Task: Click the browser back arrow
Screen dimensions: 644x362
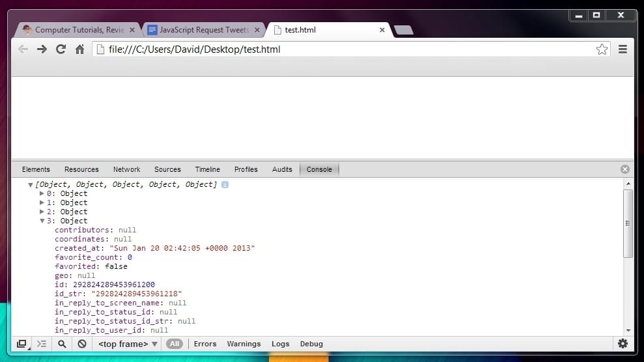Action: click(23, 49)
